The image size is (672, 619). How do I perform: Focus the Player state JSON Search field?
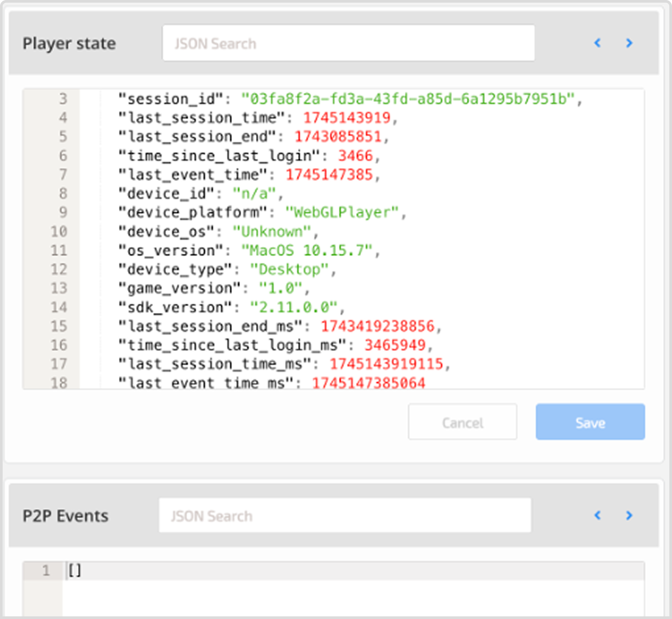tap(349, 43)
